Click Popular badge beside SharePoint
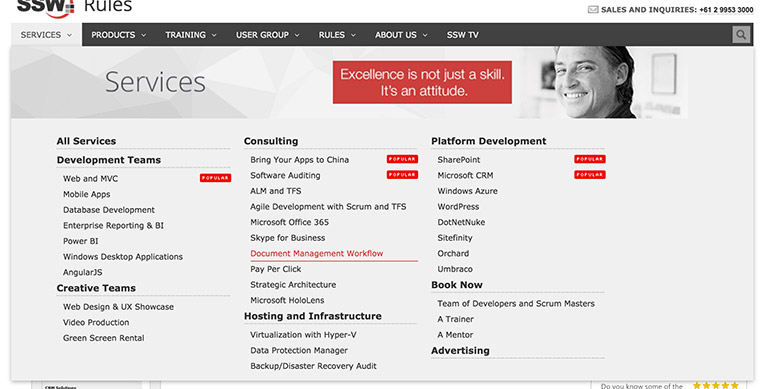Viewport: 760px width, 389px height. coord(590,159)
